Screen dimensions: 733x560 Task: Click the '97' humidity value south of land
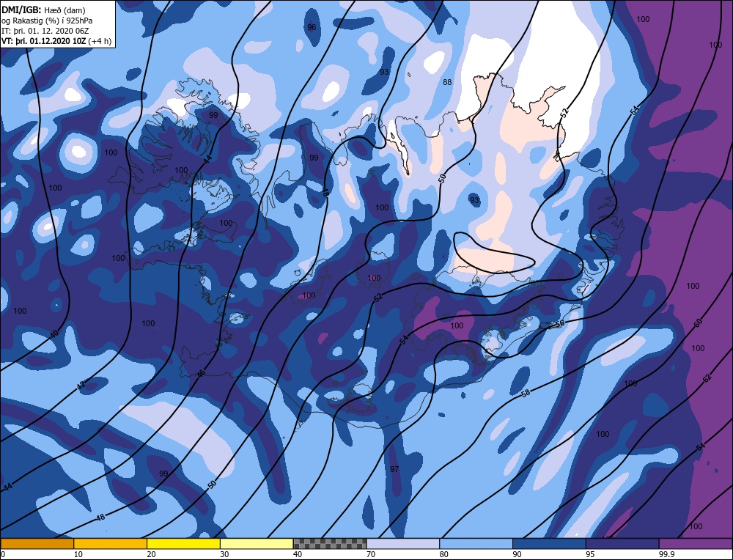(394, 469)
